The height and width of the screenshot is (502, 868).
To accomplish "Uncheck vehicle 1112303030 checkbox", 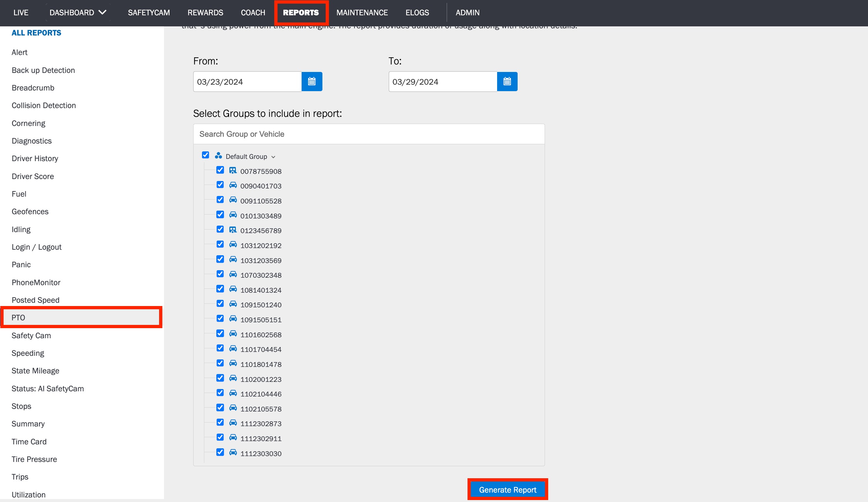I will point(220,452).
